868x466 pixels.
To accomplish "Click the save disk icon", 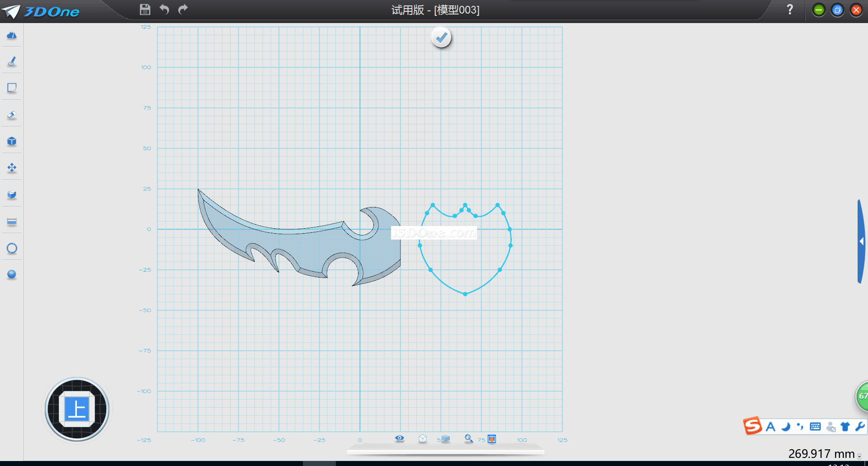I will [145, 9].
